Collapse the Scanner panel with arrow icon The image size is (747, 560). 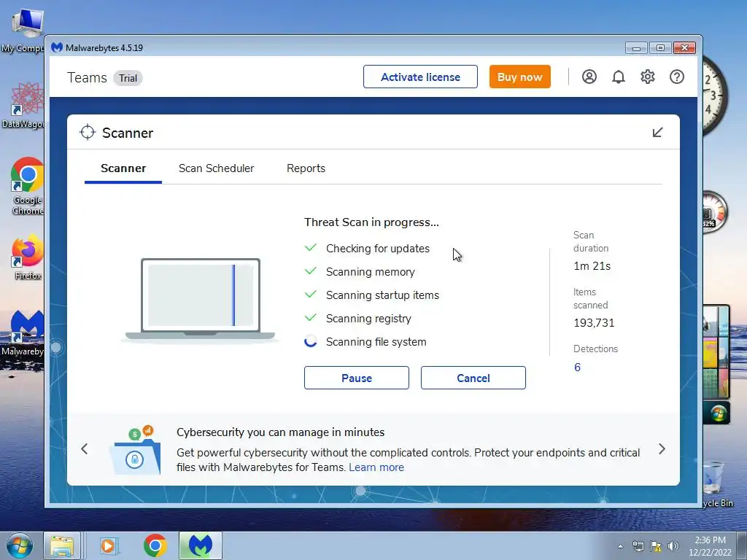click(657, 133)
